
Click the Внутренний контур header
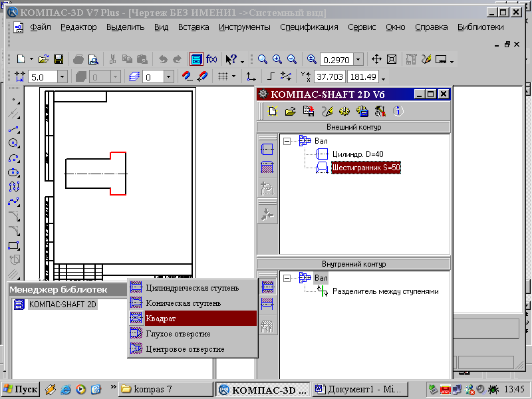(354, 264)
